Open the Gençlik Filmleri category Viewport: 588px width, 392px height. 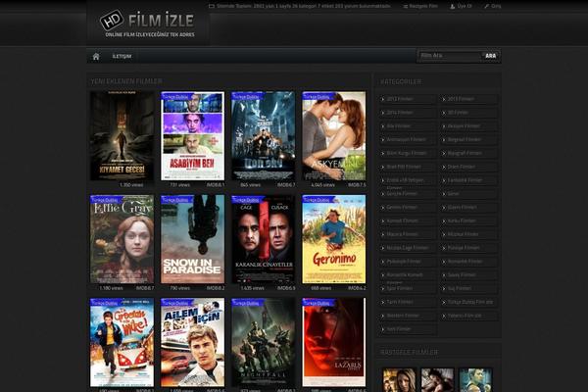point(402,194)
